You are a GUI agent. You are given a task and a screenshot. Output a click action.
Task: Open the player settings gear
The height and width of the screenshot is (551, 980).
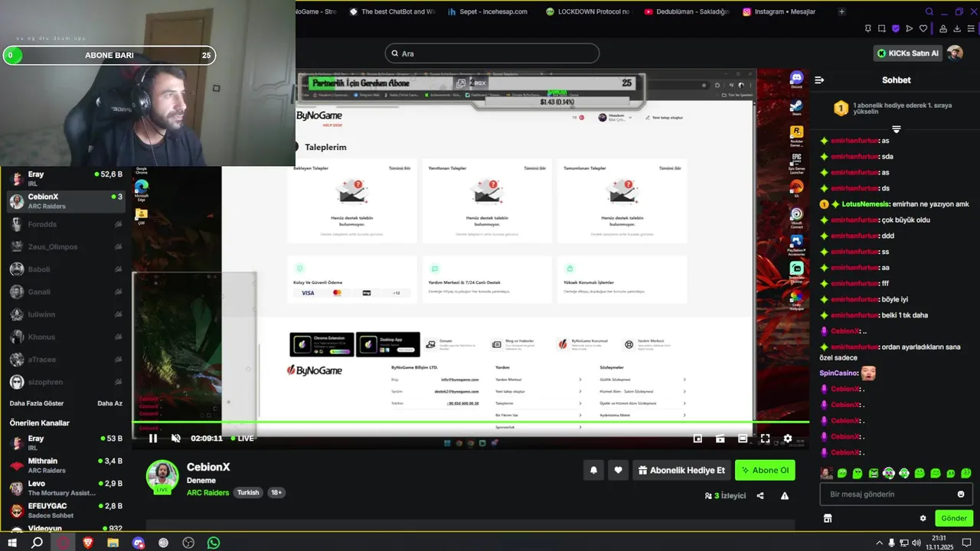click(x=787, y=439)
